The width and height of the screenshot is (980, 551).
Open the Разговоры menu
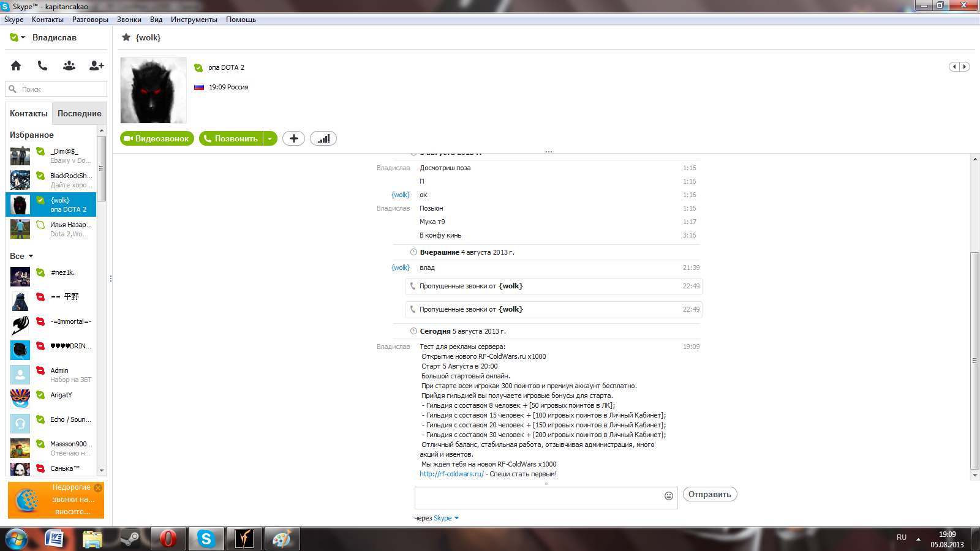[90, 20]
